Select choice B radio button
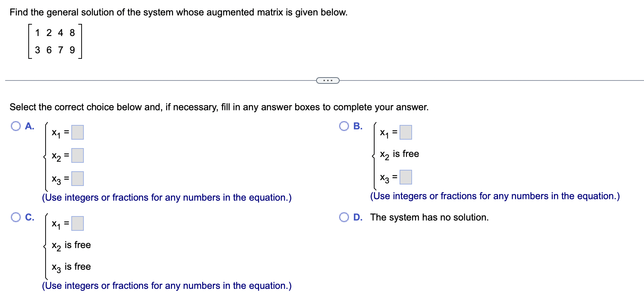 pyautogui.click(x=344, y=126)
